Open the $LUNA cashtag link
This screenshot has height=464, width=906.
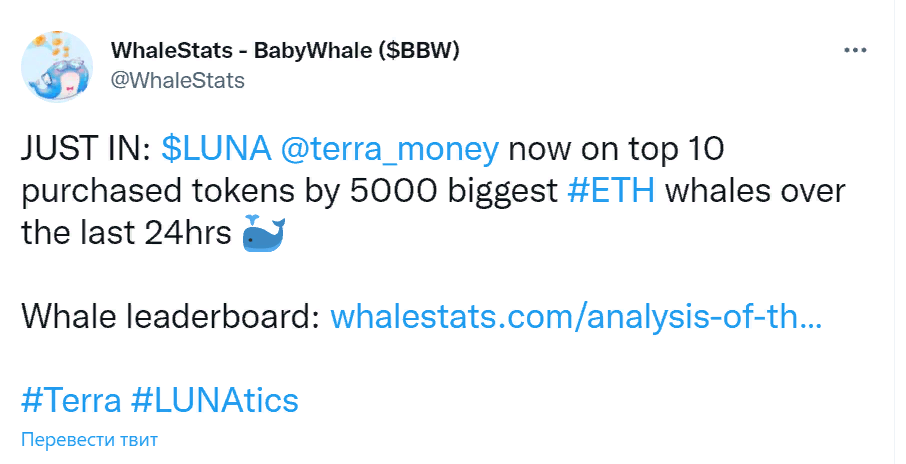pos(215,150)
